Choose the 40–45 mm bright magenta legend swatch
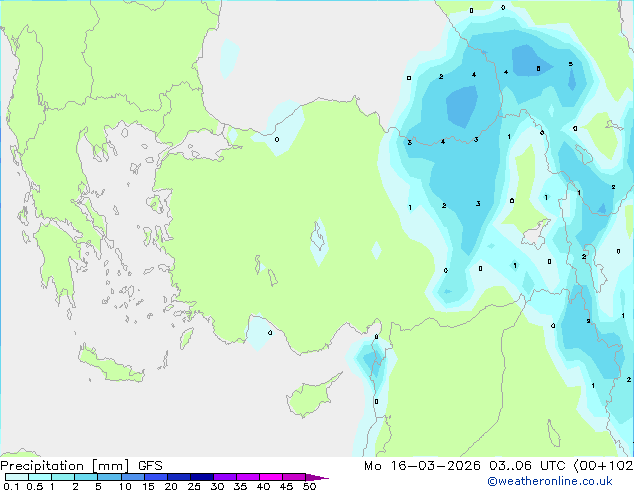 coord(271,477)
